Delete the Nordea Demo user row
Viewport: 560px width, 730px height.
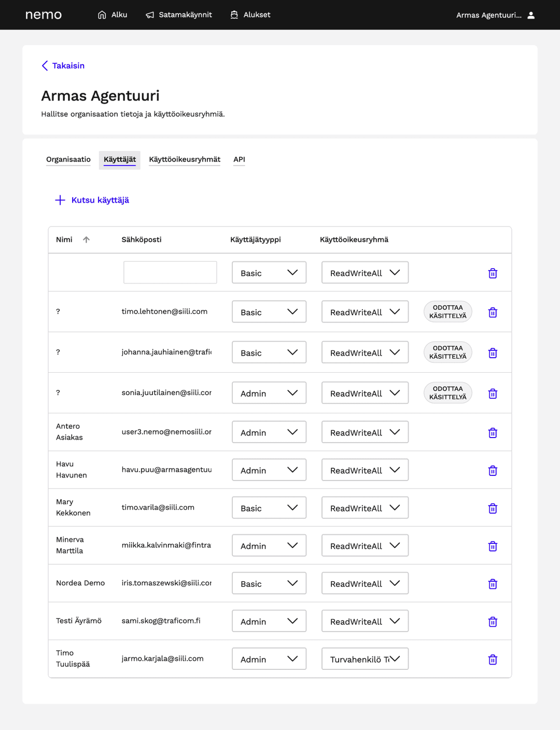(x=493, y=584)
